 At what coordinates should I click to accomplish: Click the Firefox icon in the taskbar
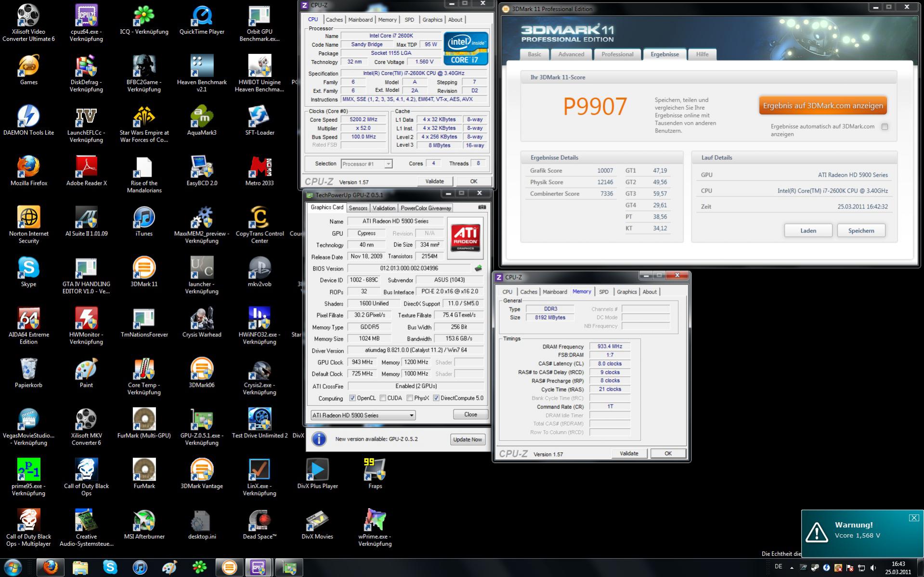[50, 567]
